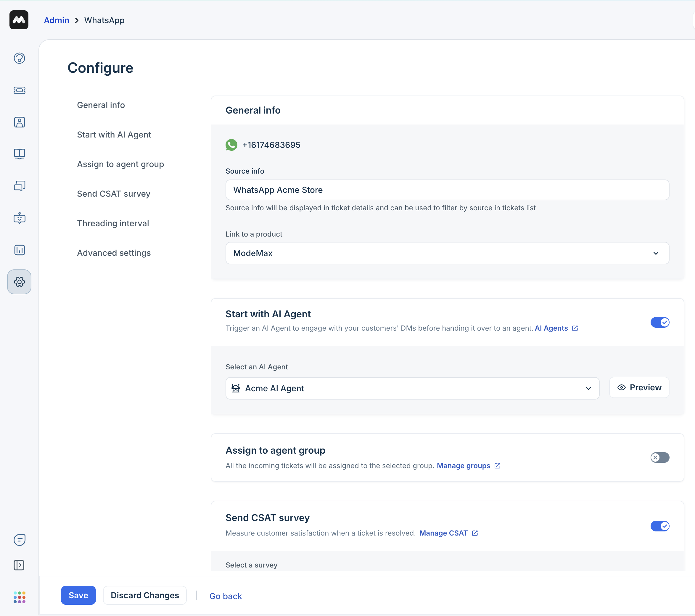Open the conversations chat icon in sidebar
This screenshot has width=695, height=616.
coord(19,186)
